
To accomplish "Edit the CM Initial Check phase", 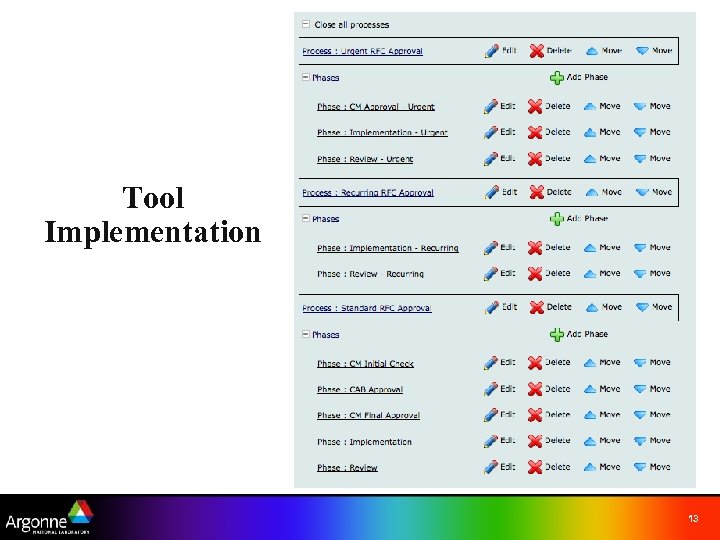I will click(x=499, y=362).
